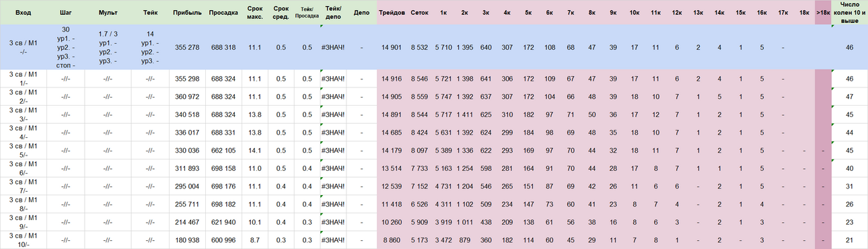Screen dimensions: 868x249
Task: Select profit cell 355 298
Action: (x=186, y=79)
